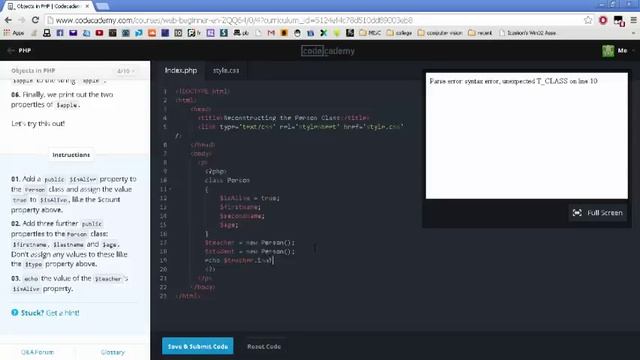Open the Win32 Assembly bookmark page
This screenshot has height=360, width=640.
(527, 33)
